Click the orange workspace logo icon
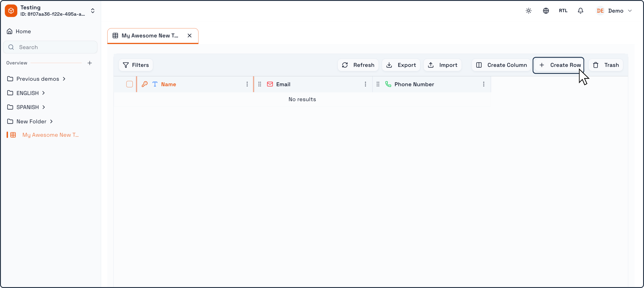Screen dimensions: 644x288 (x=11, y=11)
